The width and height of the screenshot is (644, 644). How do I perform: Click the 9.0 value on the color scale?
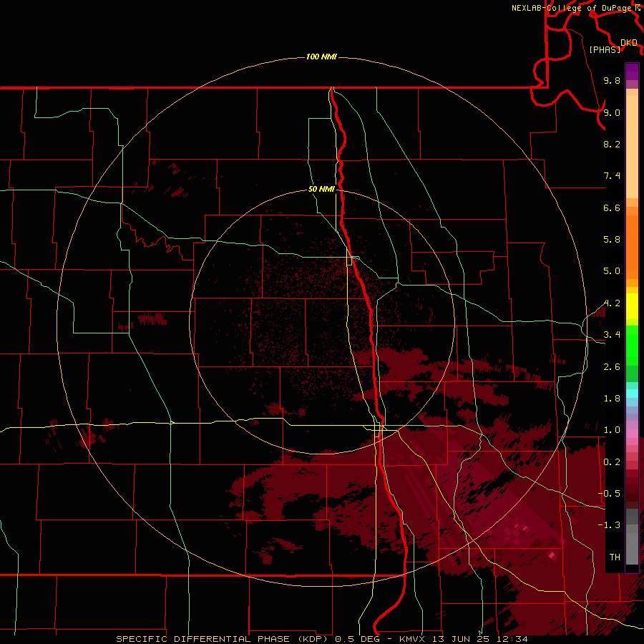point(612,112)
